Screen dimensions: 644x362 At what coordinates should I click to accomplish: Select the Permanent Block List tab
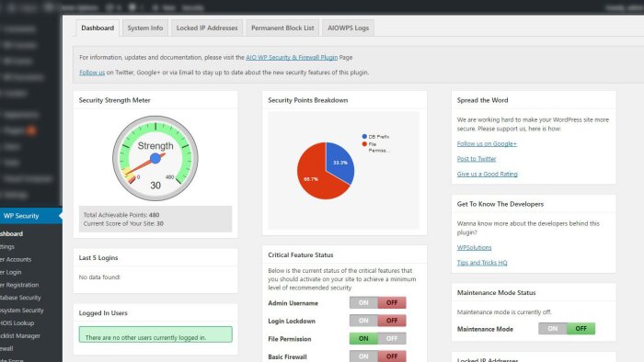click(282, 28)
